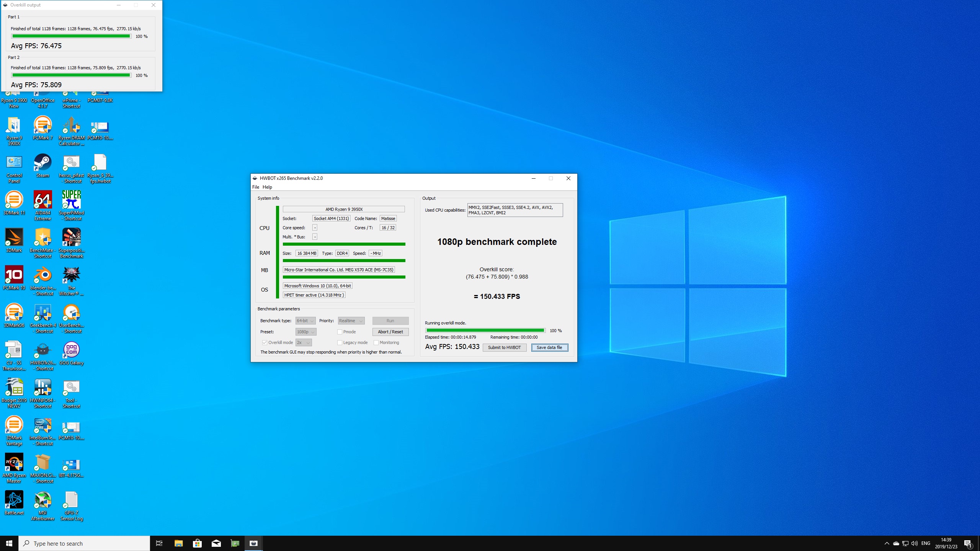Image resolution: width=980 pixels, height=551 pixels.
Task: Enable the Monitoring checkbox
Action: pyautogui.click(x=376, y=342)
